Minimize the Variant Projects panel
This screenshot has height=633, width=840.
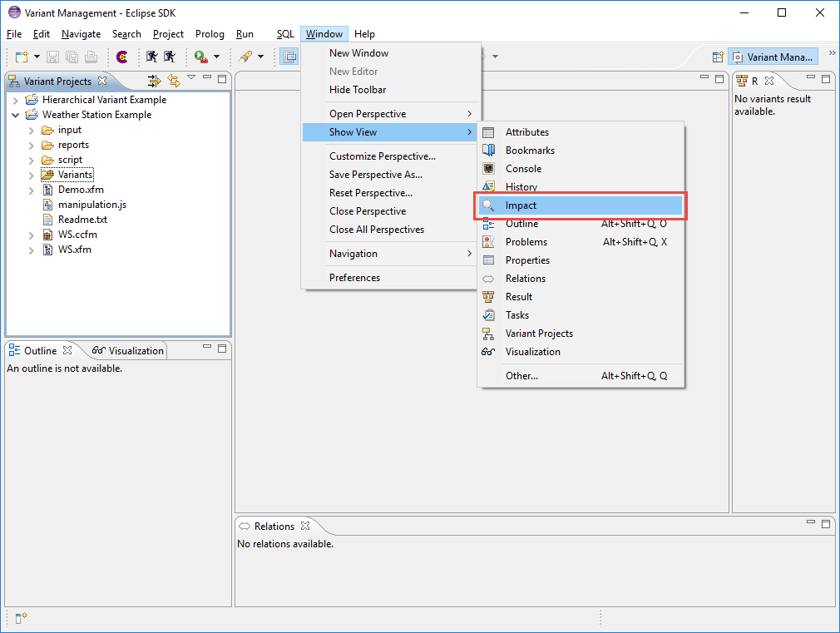tap(207, 77)
